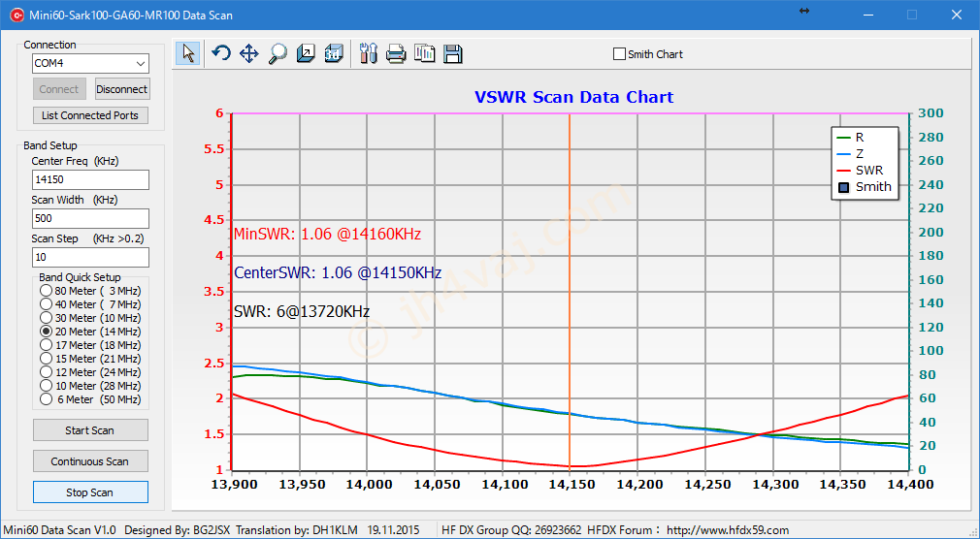
Task: Select the 17 Meter (18 MHz) band
Action: [46, 345]
